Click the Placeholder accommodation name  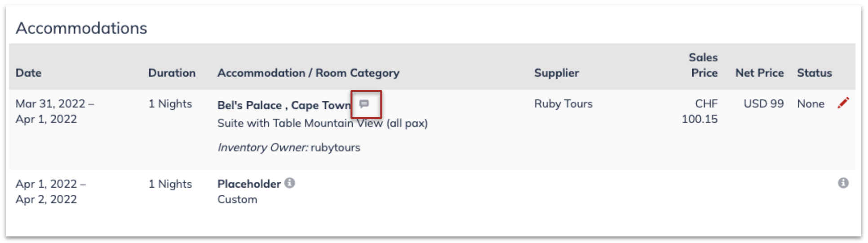click(x=249, y=184)
